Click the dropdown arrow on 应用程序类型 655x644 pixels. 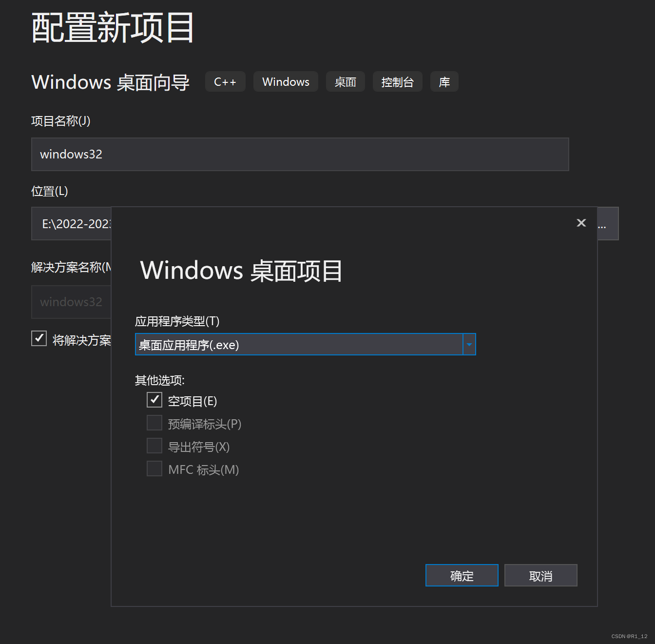(468, 344)
